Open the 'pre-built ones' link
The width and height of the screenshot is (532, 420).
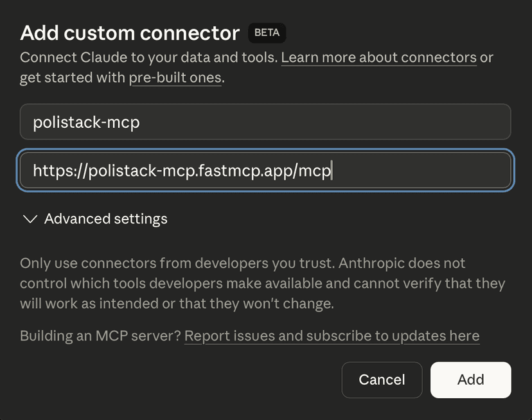[x=175, y=78]
